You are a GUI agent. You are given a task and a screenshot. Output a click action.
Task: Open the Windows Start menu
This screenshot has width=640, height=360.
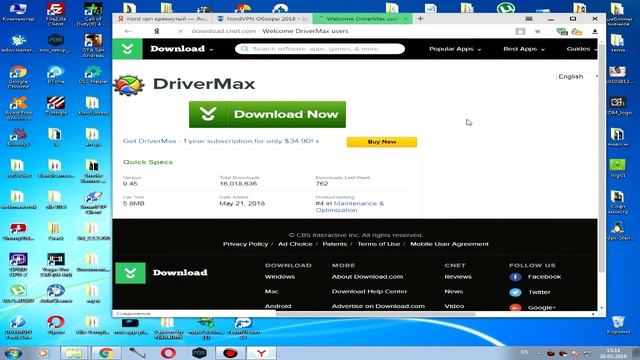point(13,353)
